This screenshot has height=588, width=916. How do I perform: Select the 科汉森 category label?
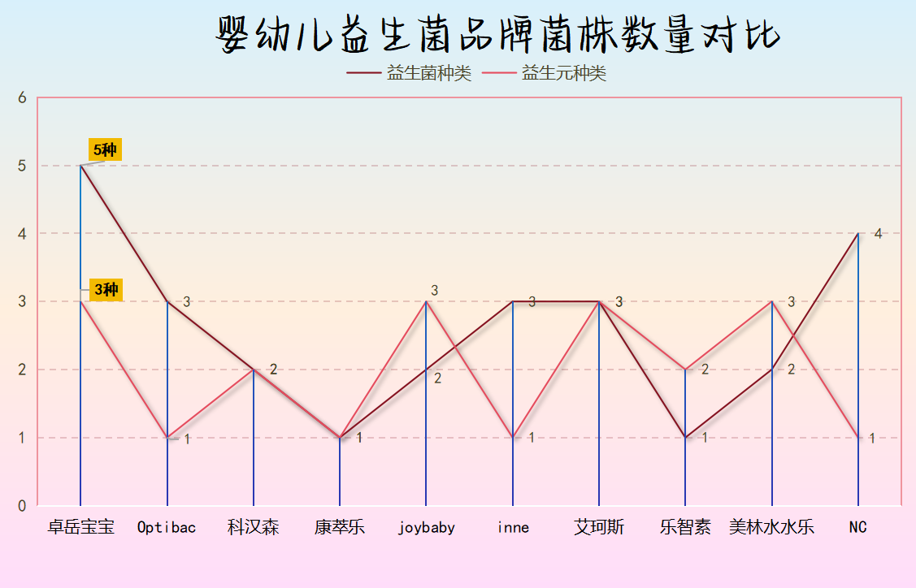click(x=253, y=527)
